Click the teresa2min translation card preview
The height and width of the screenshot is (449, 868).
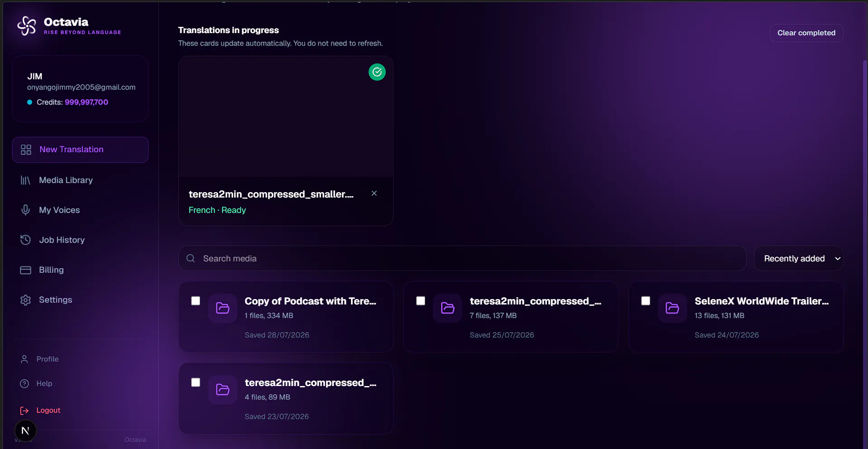[x=286, y=116]
